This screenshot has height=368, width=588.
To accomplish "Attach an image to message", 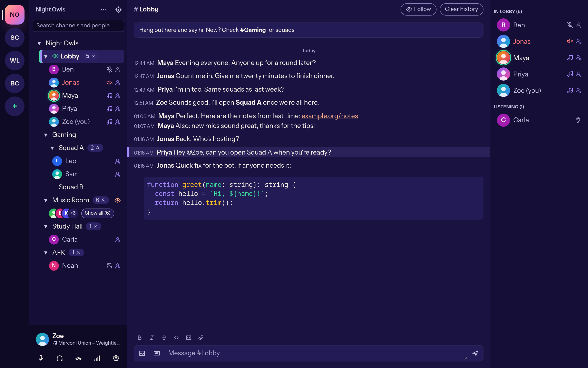I will point(142,353).
